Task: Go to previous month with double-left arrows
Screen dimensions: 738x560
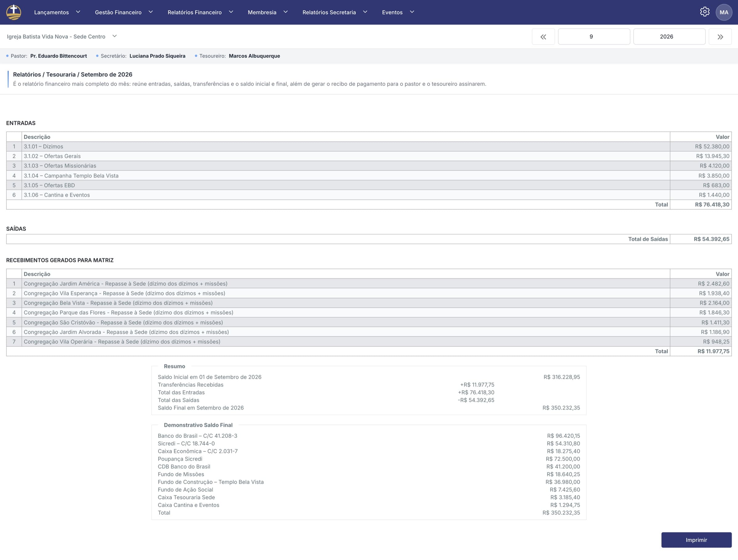Action: coord(543,37)
